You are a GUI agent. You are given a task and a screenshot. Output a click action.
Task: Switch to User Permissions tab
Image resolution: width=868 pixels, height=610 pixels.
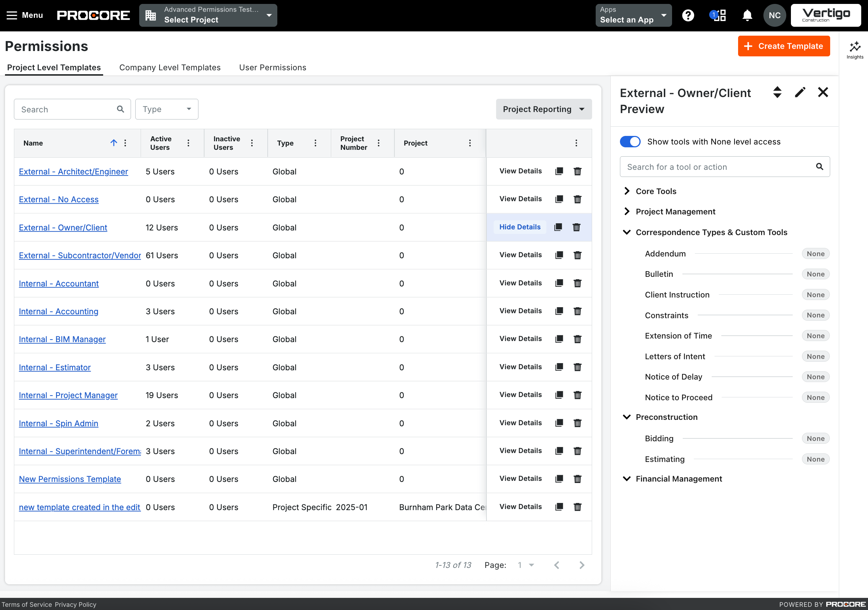coord(272,67)
